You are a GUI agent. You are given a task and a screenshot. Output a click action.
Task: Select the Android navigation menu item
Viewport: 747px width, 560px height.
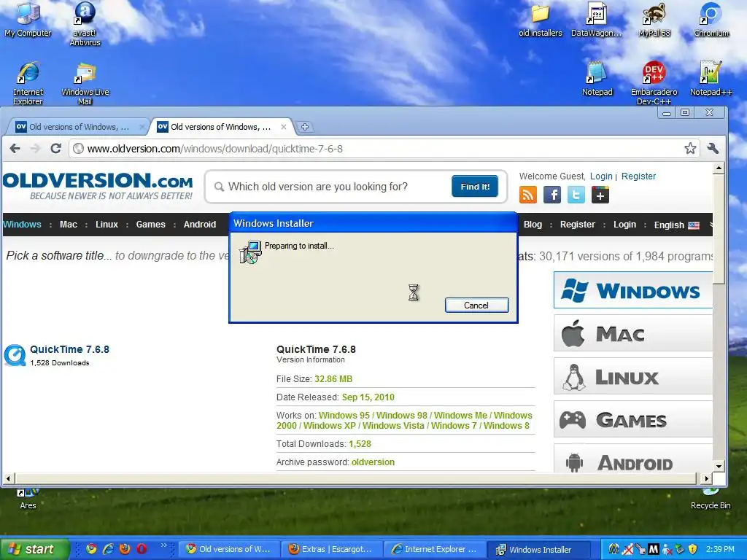click(x=200, y=225)
